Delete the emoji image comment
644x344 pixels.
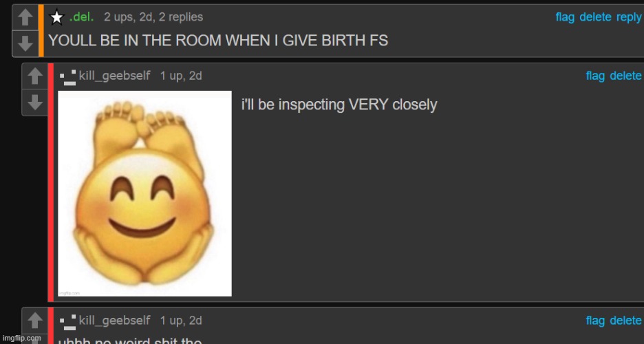tap(625, 76)
